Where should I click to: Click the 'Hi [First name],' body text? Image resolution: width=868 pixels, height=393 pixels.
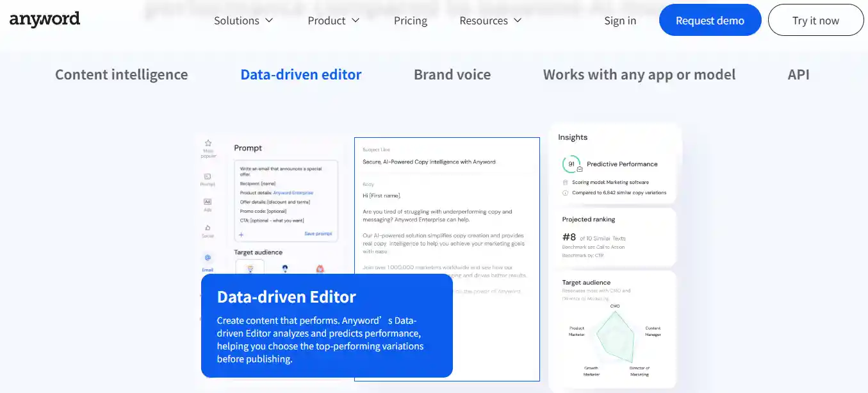382,196
